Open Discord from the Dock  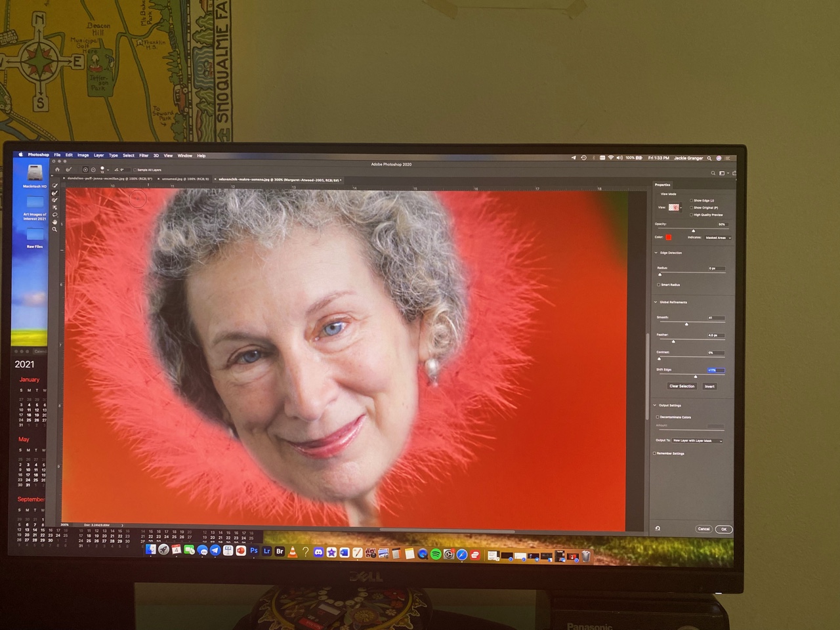point(318,553)
